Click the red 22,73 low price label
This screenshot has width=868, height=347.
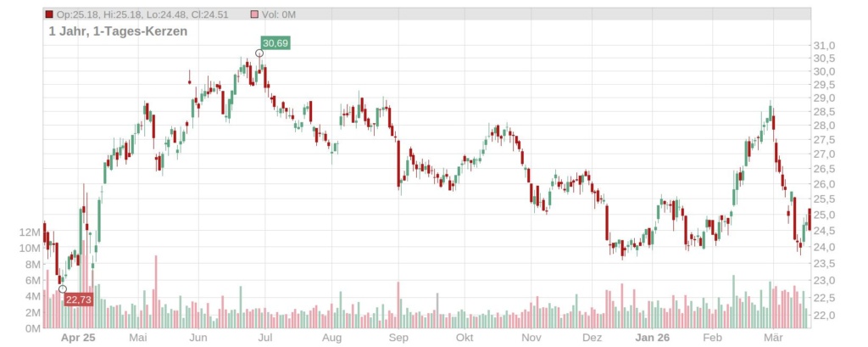(x=78, y=299)
